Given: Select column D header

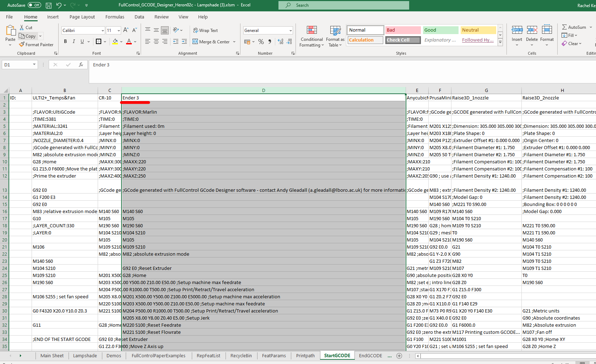Looking at the screenshot, I should pyautogui.click(x=264, y=90).
